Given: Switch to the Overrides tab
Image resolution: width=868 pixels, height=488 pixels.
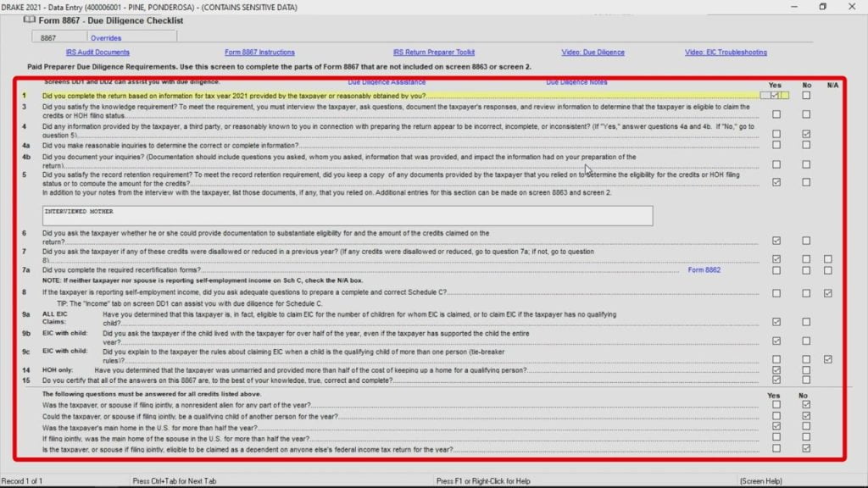Looking at the screenshot, I should 106,38.
